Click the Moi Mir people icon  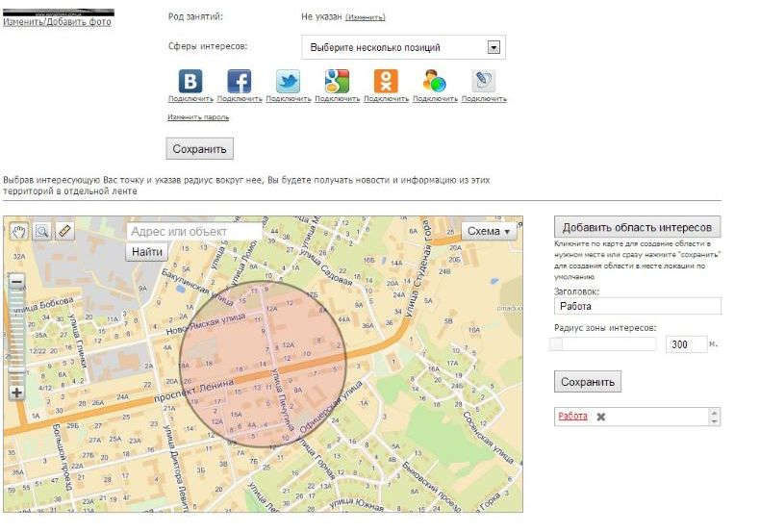pyautogui.click(x=435, y=81)
